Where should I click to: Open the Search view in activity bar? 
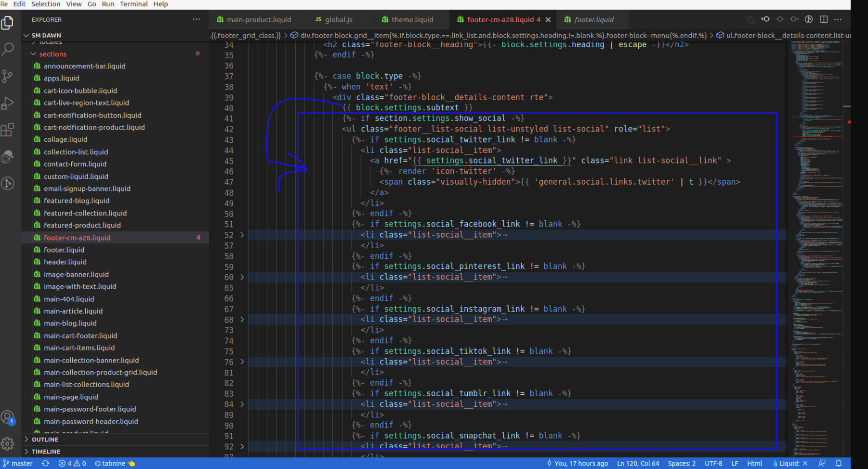coord(8,49)
